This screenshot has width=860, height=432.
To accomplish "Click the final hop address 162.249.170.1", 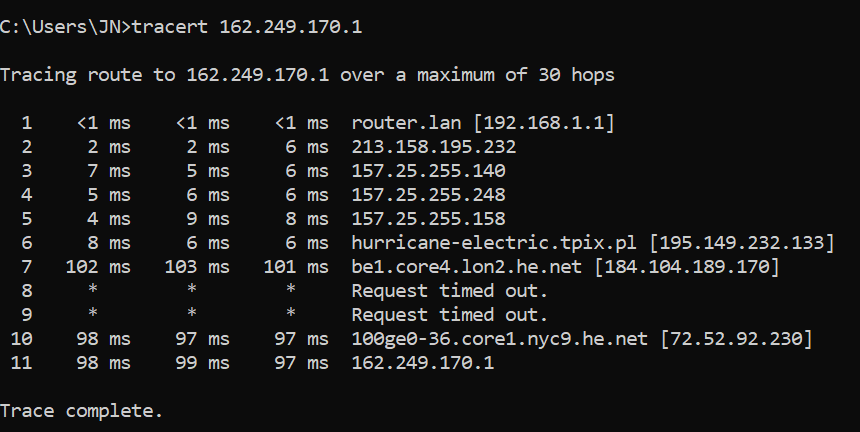I will pyautogui.click(x=423, y=363).
